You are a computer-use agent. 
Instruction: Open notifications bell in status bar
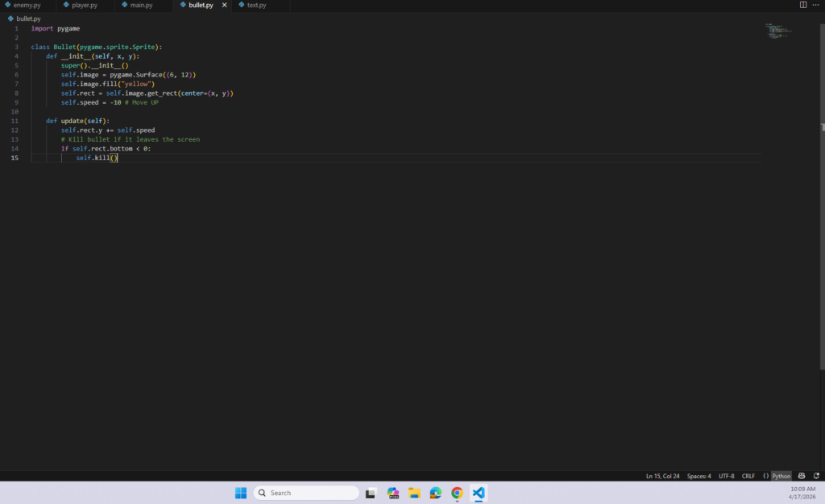click(816, 476)
